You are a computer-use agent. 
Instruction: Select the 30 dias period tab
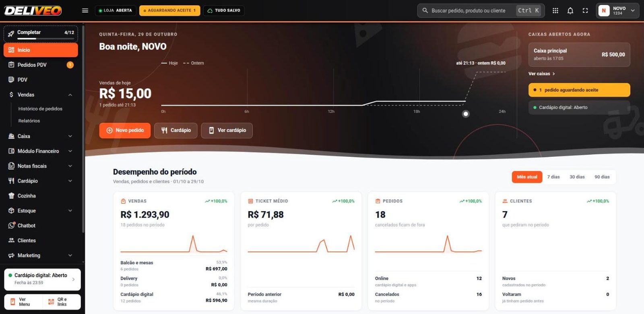click(577, 177)
